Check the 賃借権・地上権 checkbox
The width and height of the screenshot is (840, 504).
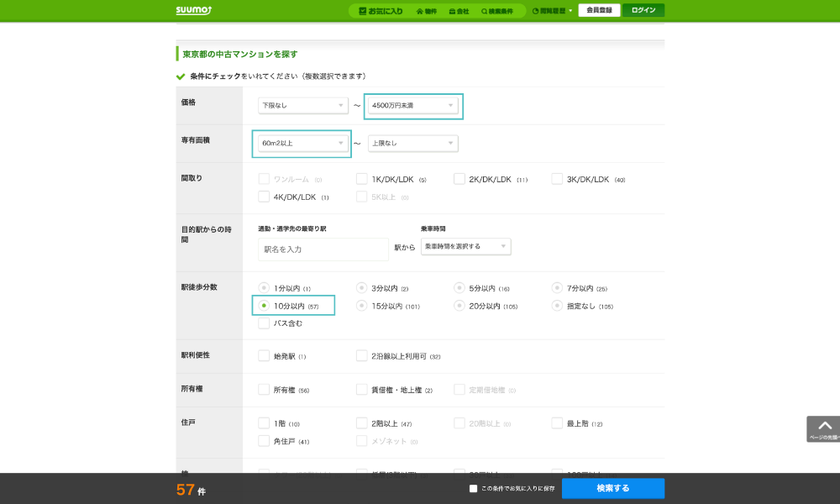(361, 390)
